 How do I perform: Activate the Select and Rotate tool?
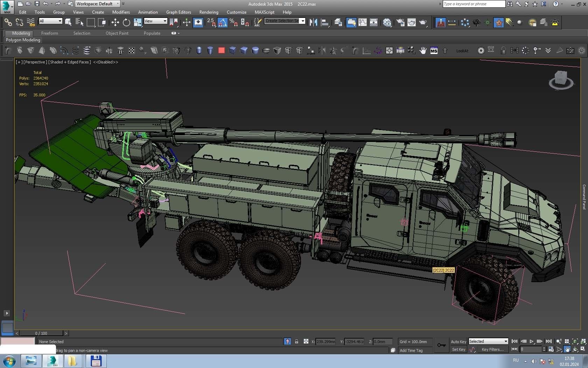(x=126, y=22)
